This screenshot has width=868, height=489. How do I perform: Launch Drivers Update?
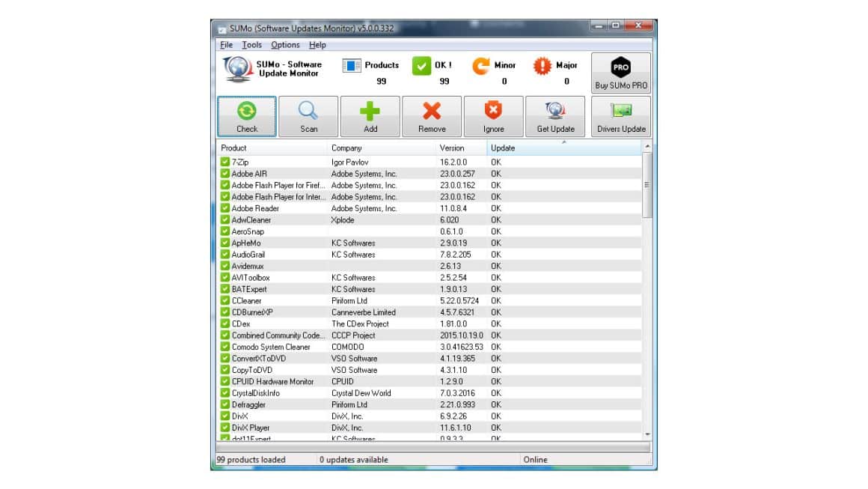tap(621, 116)
